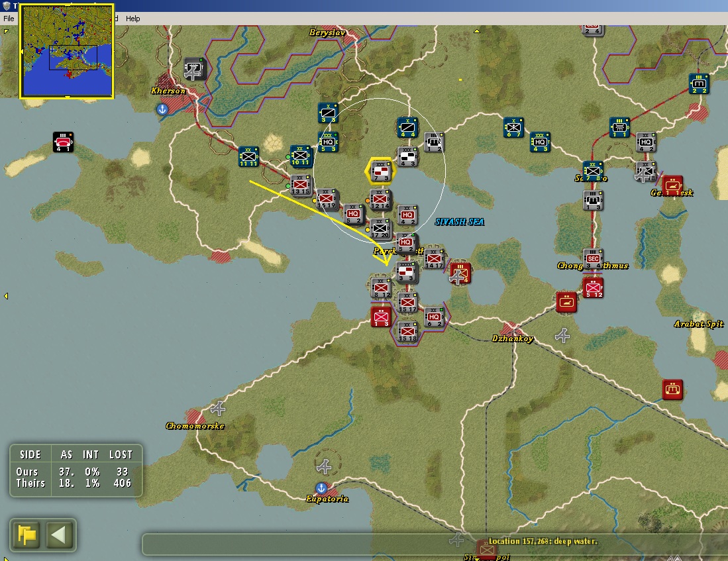The height and width of the screenshot is (561, 728).
Task: Select the gray regiment 1-3 unit
Action: [x=594, y=201]
